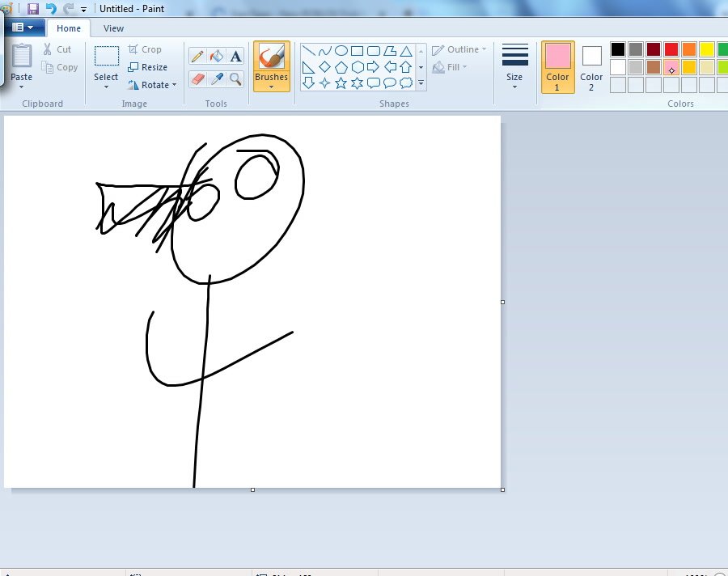Choose the Fill with color bucket

[216, 57]
